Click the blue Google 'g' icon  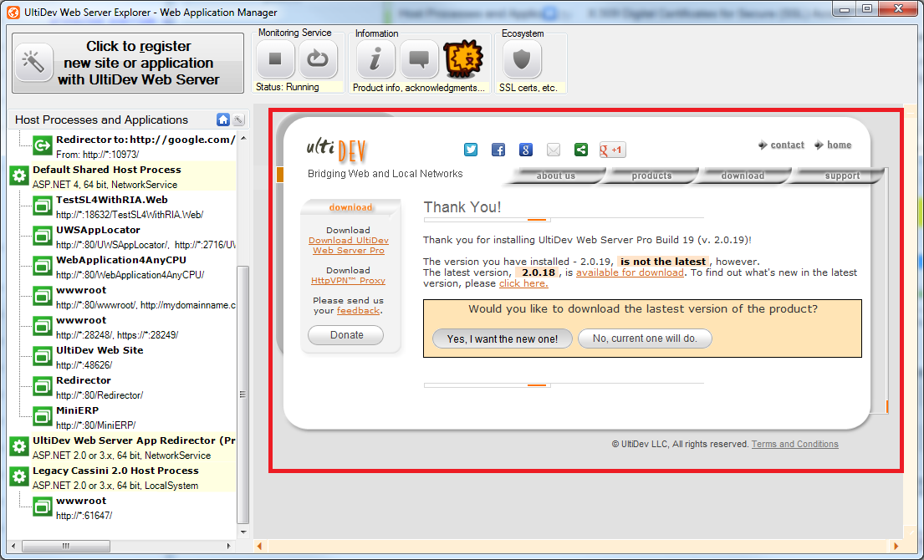[x=526, y=150]
